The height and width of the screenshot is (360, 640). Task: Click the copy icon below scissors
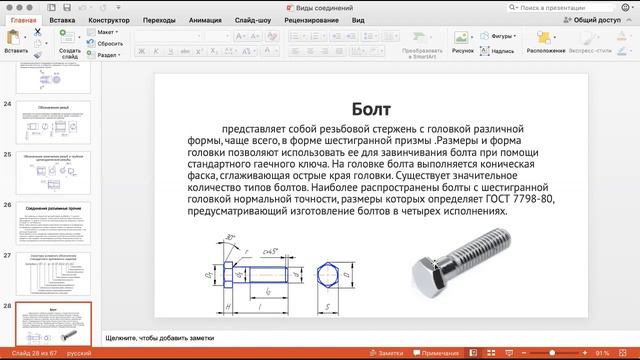pyautogui.click(x=38, y=43)
